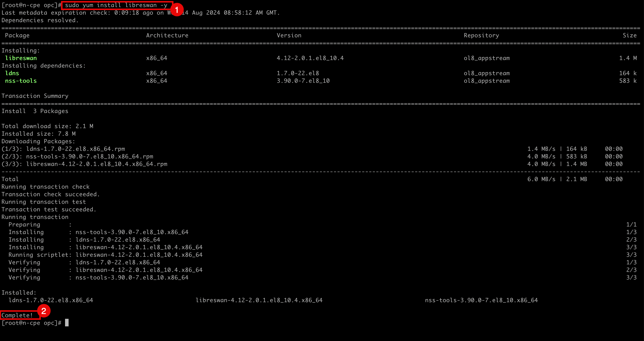644x341 pixels.
Task: Click red annotation marker number 2
Action: [x=44, y=311]
